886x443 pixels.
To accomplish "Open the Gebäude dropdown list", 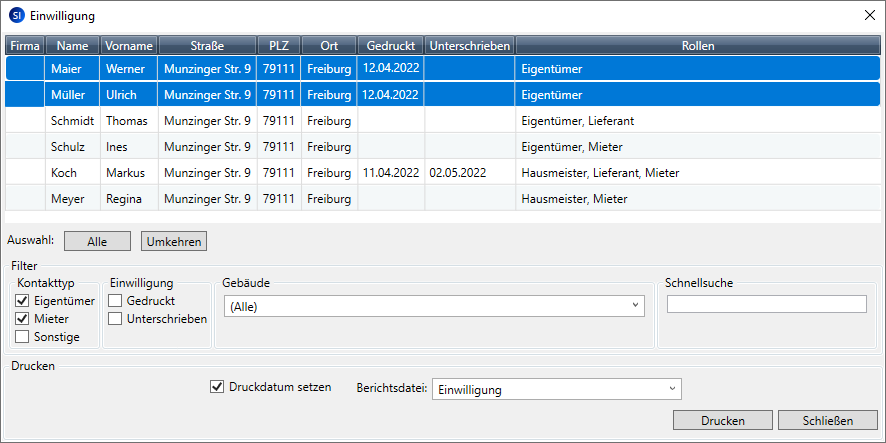I will [x=434, y=307].
